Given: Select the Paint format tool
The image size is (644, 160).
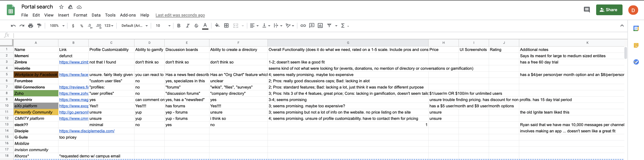Looking at the screenshot, I should coord(39,26).
